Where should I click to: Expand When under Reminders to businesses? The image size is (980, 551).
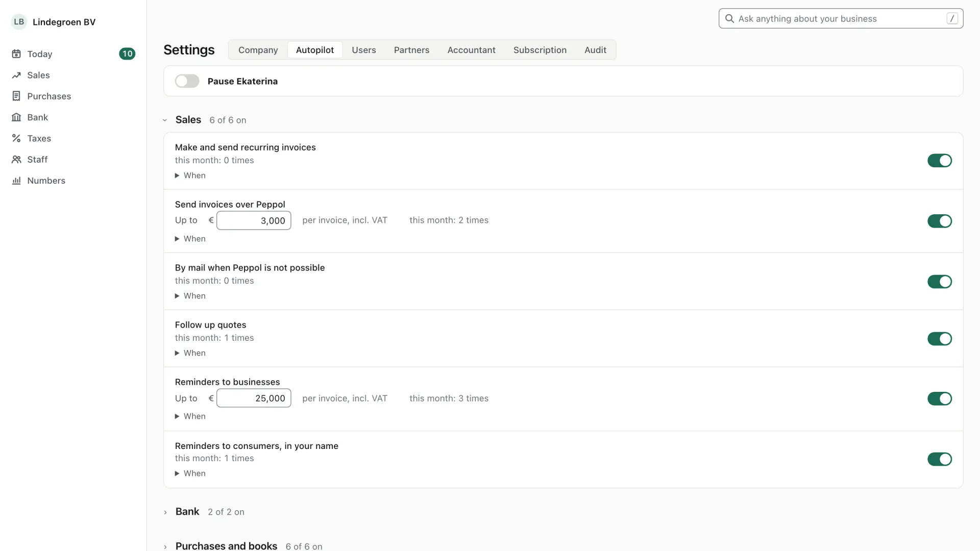click(x=190, y=416)
